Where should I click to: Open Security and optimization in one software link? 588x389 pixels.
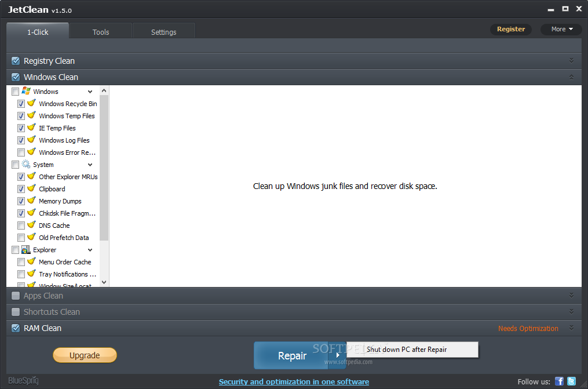click(294, 381)
